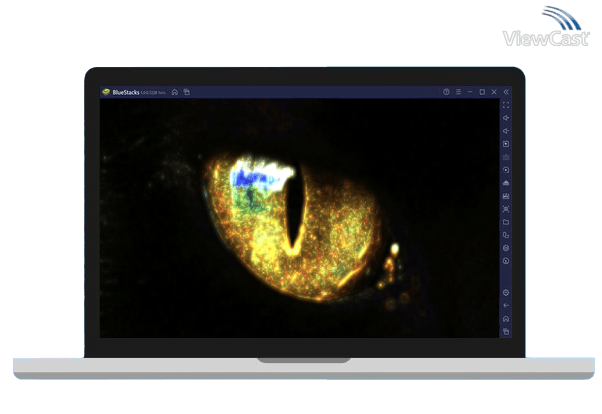This screenshot has width=602, height=414.
Task: Click the square play-arrow sidebar icon
Action: point(506,144)
